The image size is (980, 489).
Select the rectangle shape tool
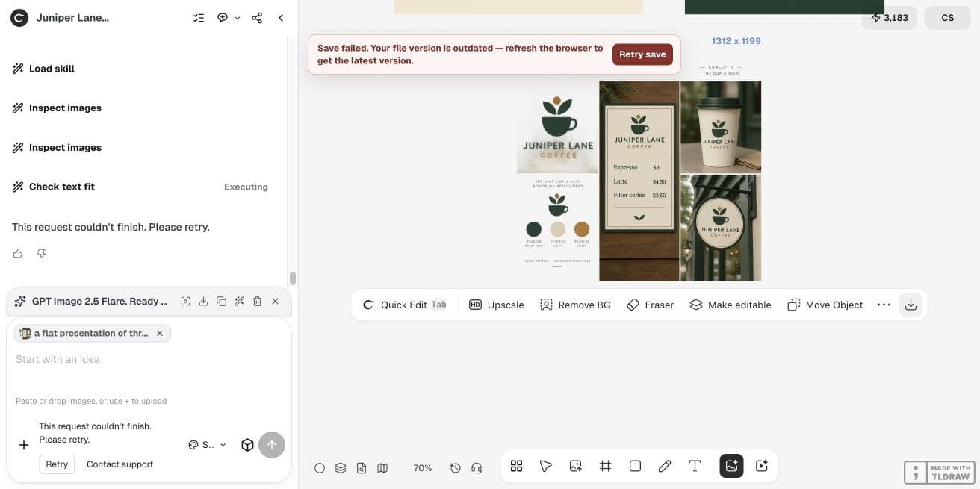point(635,466)
